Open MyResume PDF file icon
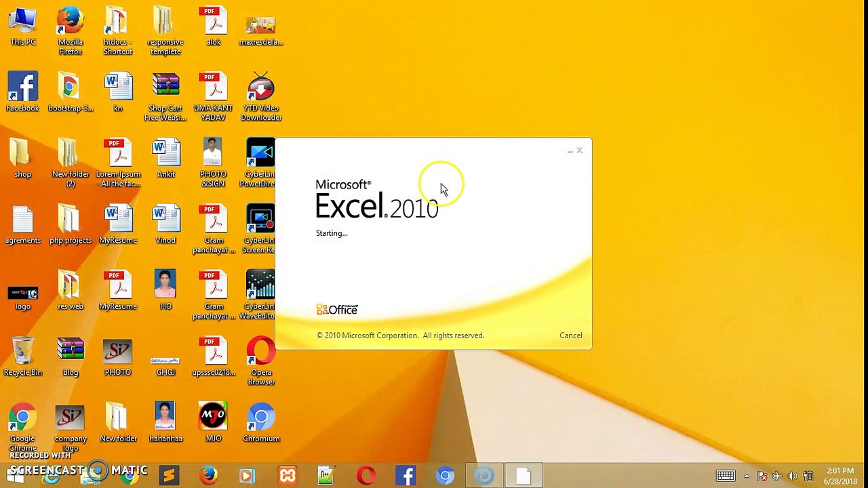The image size is (868, 488). (x=118, y=291)
